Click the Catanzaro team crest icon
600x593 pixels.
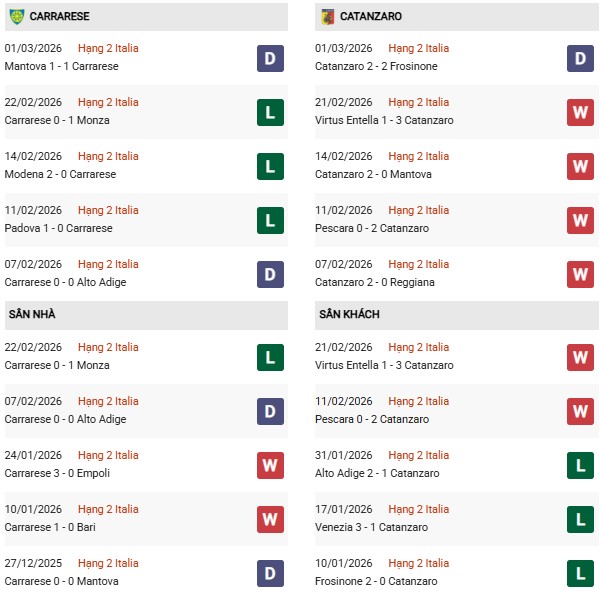(327, 16)
